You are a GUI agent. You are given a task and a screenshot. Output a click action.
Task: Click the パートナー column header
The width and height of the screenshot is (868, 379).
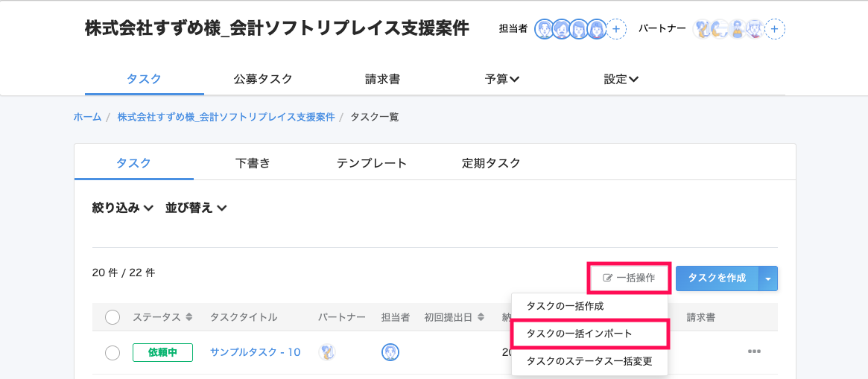pos(341,317)
